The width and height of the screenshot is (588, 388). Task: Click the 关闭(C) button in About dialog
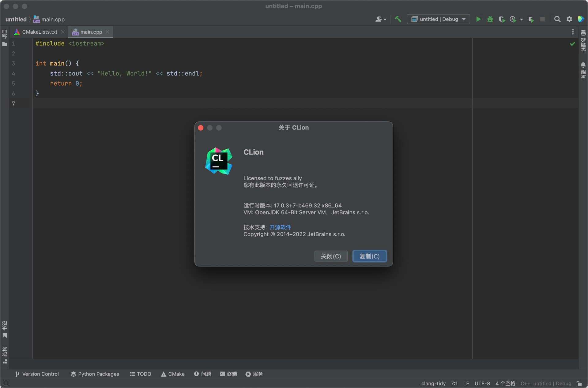[x=331, y=256]
